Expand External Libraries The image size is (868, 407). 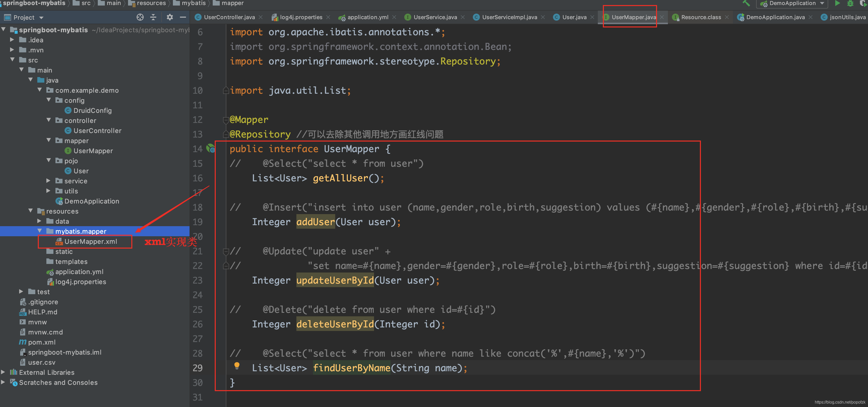click(3, 372)
